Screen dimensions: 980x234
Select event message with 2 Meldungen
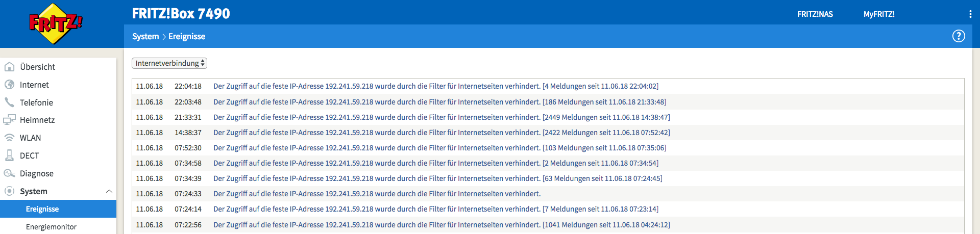pos(436,163)
